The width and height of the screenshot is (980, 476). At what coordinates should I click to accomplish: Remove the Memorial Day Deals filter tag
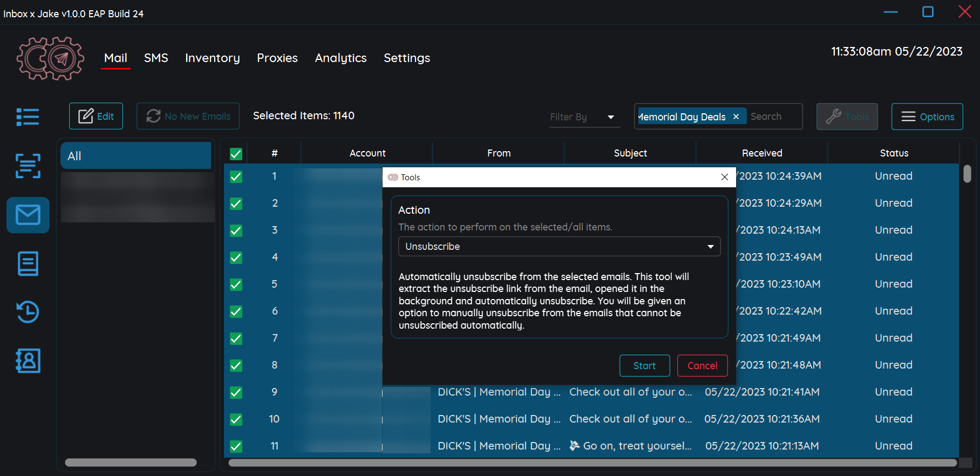736,117
